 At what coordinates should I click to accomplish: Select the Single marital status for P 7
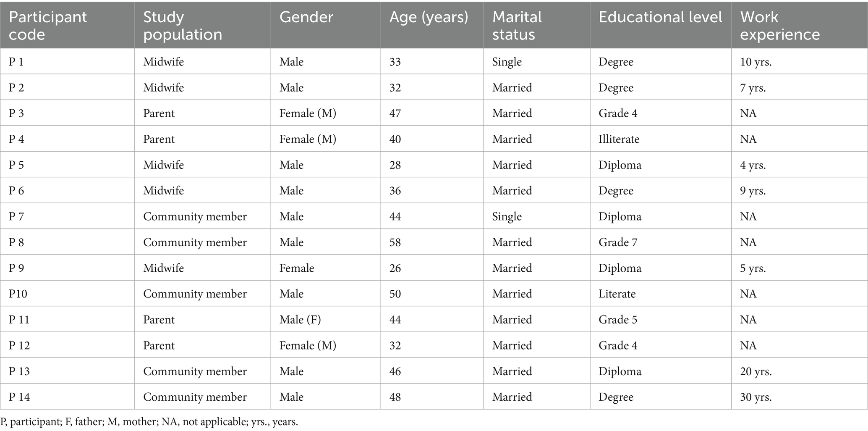click(x=537, y=216)
